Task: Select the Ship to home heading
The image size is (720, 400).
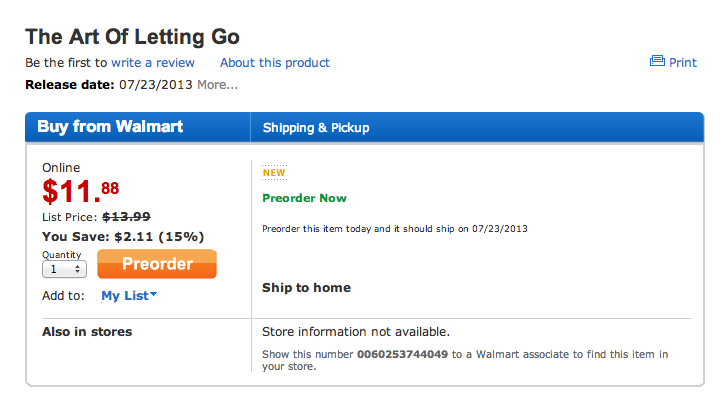Action: point(306,288)
